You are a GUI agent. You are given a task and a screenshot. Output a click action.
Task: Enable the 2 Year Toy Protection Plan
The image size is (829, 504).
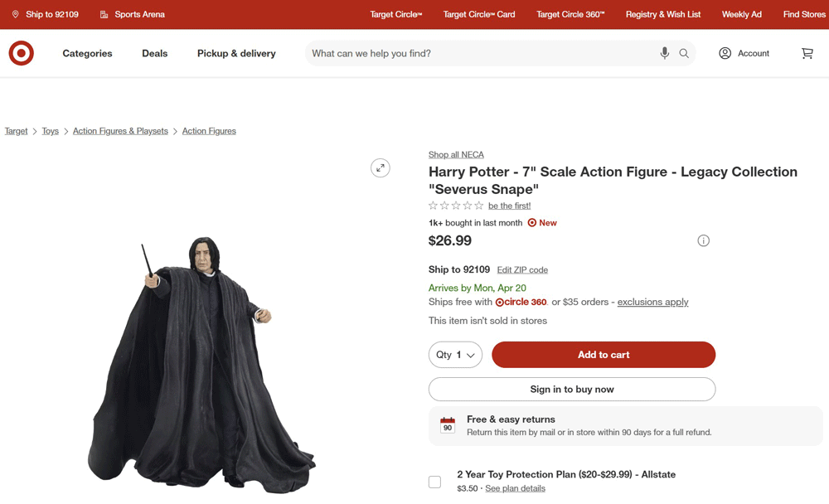[434, 482]
